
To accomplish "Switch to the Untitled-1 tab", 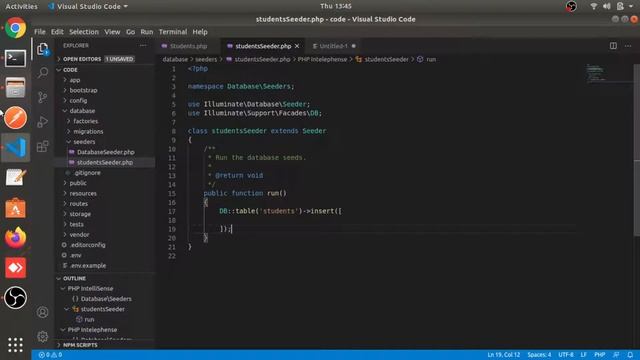I will (x=334, y=46).
